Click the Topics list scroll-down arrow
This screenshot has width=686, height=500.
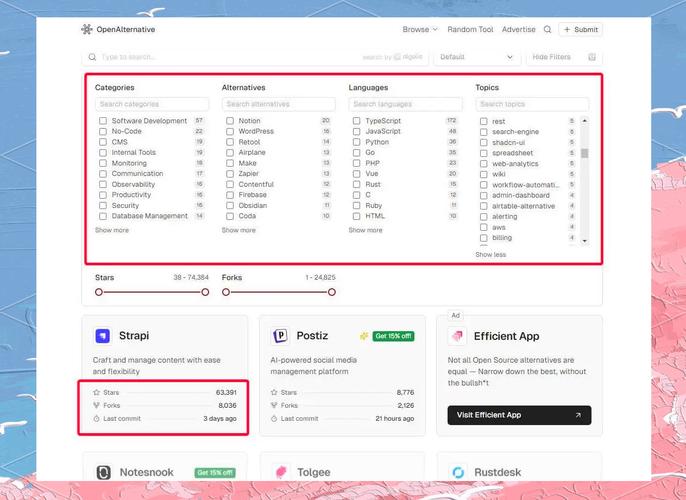(584, 241)
